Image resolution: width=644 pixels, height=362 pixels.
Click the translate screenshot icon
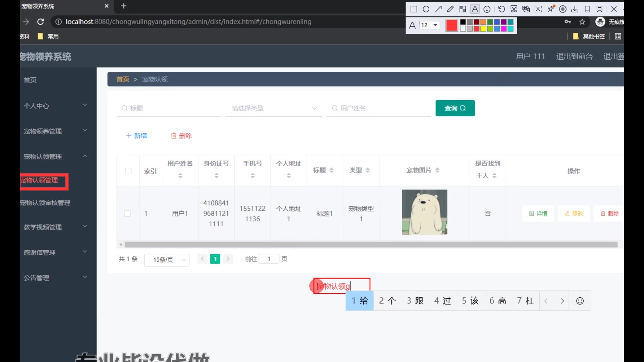526,9
